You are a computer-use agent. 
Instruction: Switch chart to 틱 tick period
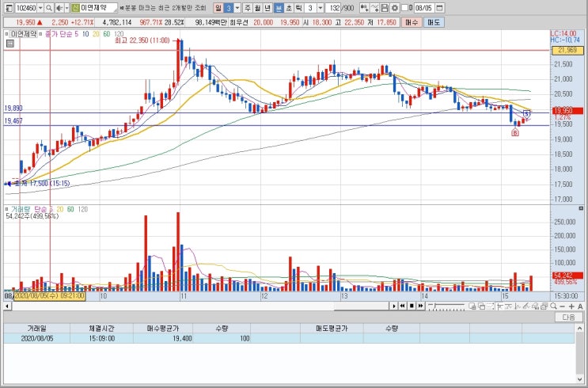(x=298, y=8)
